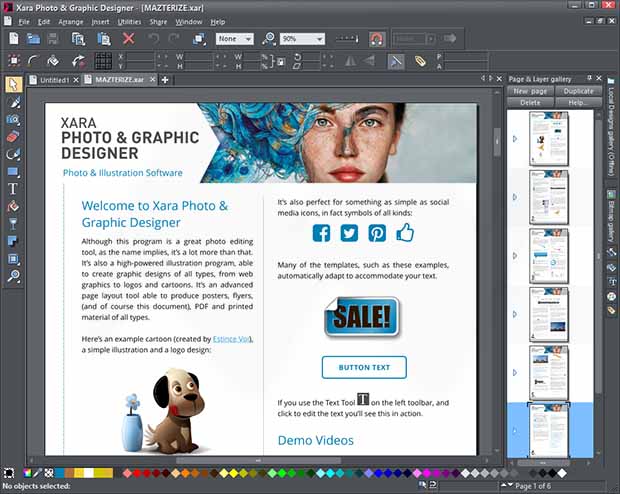This screenshot has height=494, width=620.
Task: Open the Share menu
Action: (x=158, y=22)
